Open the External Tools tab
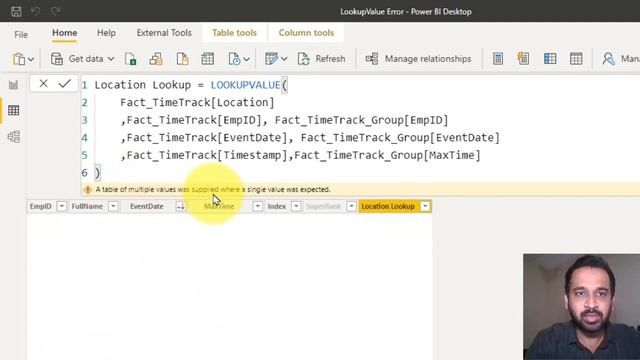Viewport: 640px width, 360px height. click(x=164, y=33)
